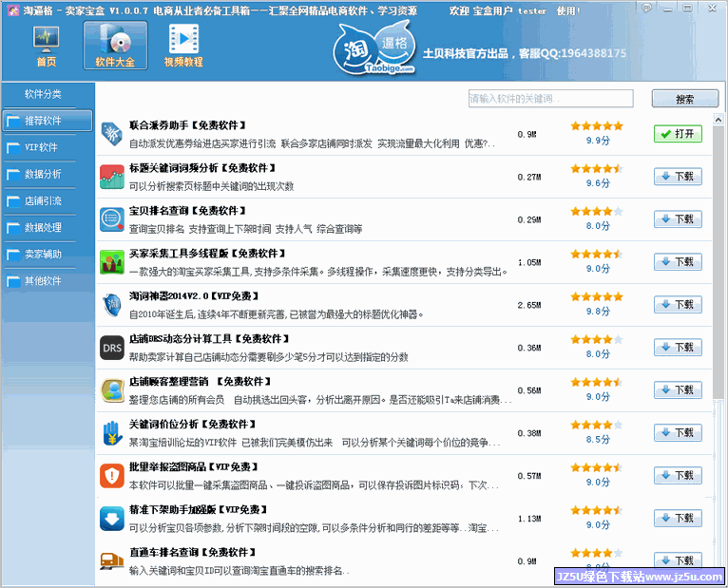The height and width of the screenshot is (588, 728).
Task: Download 标题关键词词频分析
Action: click(678, 177)
